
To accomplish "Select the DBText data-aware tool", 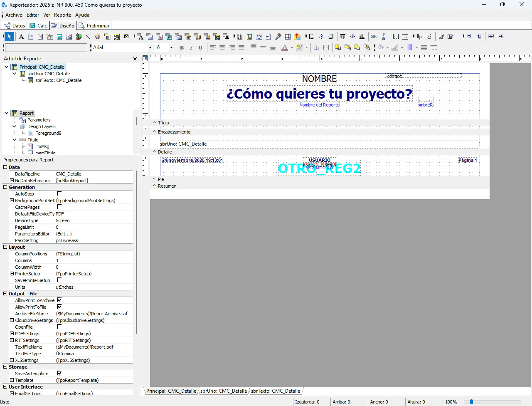I will pos(140,37).
